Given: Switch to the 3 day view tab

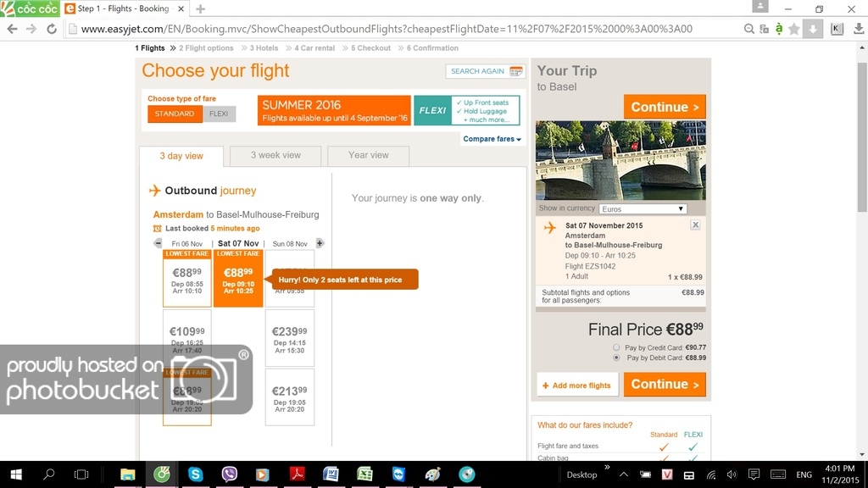Looking at the screenshot, I should (181, 156).
